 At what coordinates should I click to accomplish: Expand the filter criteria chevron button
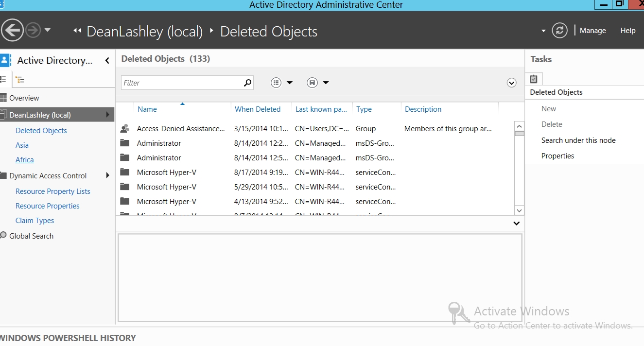tap(511, 83)
